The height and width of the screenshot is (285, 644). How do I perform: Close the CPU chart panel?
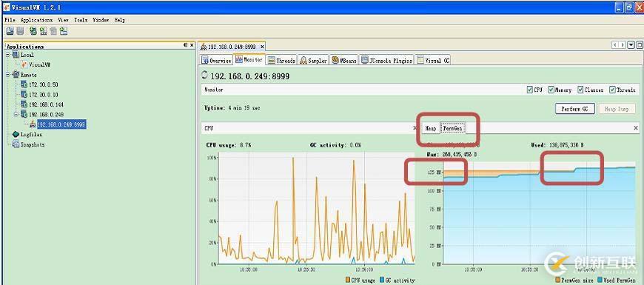coord(415,128)
